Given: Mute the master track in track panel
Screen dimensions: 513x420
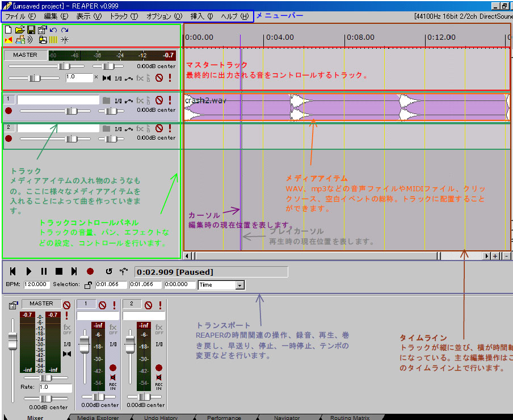Looking at the screenshot, I should click(159, 78).
